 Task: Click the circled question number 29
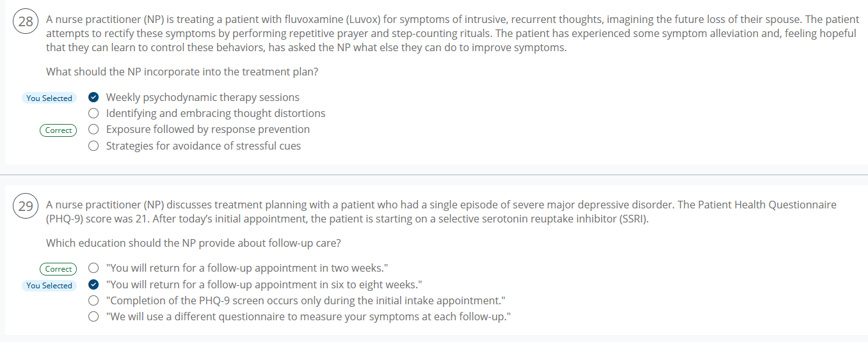click(x=26, y=206)
